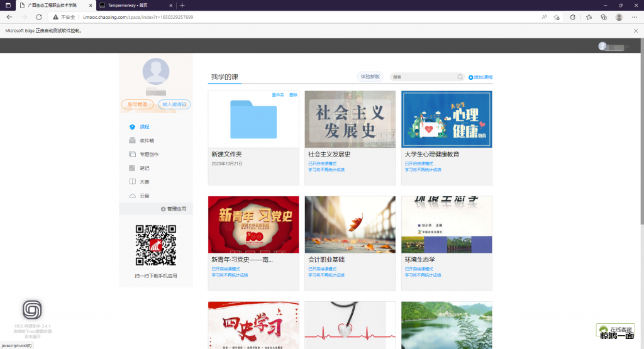Click the 笔记 notes icon in sidebar
Screen dimensions: 644x349
pyautogui.click(x=132, y=168)
